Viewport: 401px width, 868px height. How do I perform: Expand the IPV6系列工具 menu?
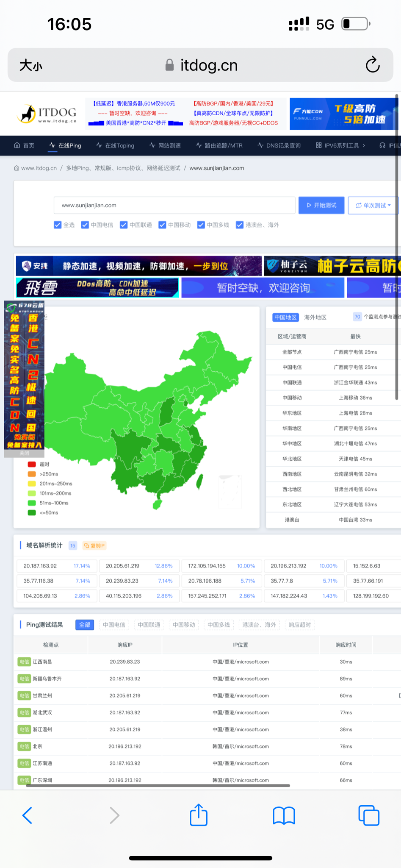(x=341, y=145)
